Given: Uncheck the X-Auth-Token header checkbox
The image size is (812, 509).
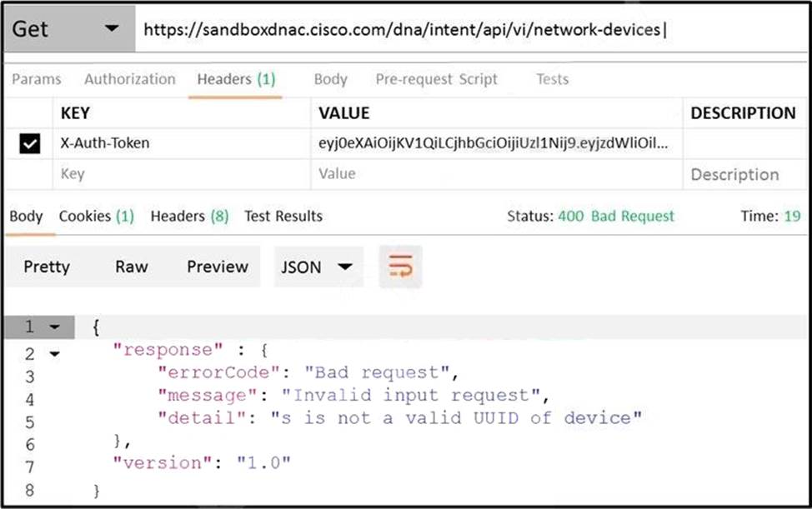Looking at the screenshot, I should [29, 144].
